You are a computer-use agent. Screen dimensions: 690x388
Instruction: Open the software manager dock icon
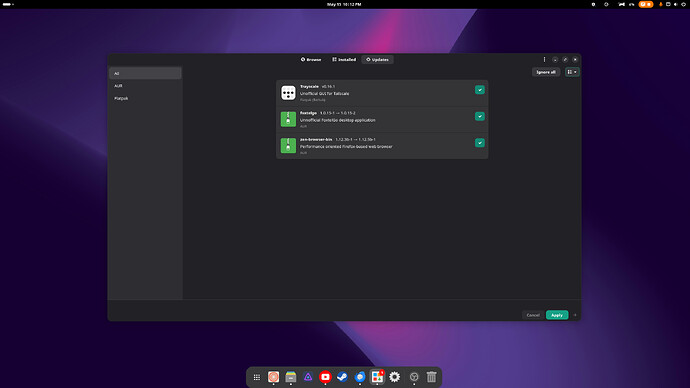coord(377,377)
